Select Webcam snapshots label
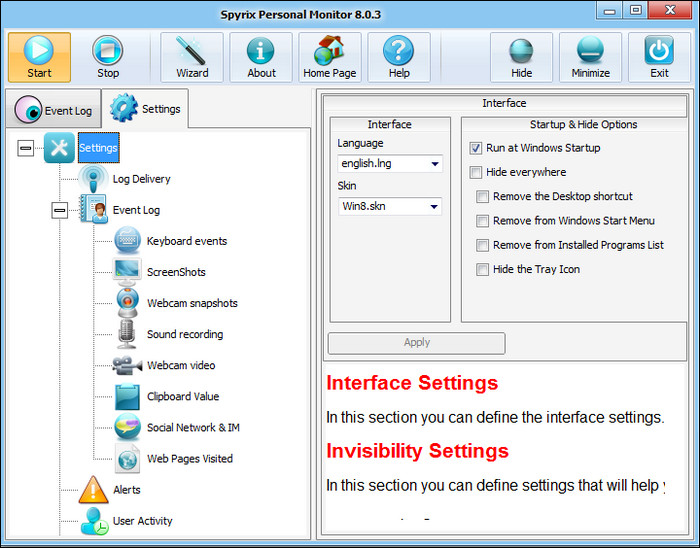Viewport: 700px width, 548px height. (x=192, y=303)
